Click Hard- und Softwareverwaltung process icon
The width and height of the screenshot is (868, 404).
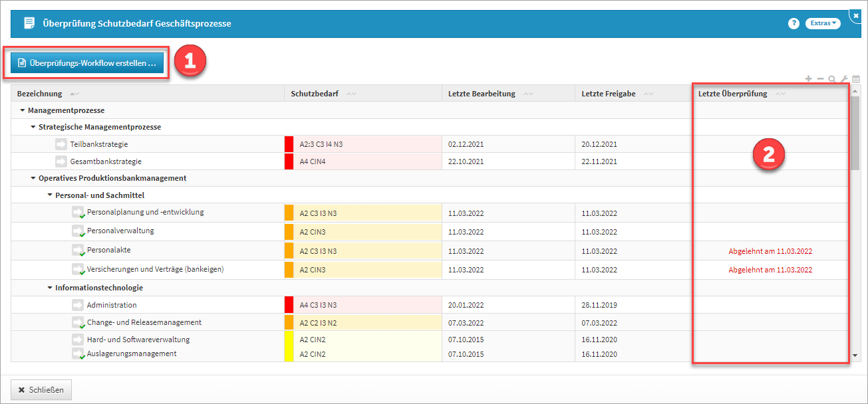[x=78, y=340]
